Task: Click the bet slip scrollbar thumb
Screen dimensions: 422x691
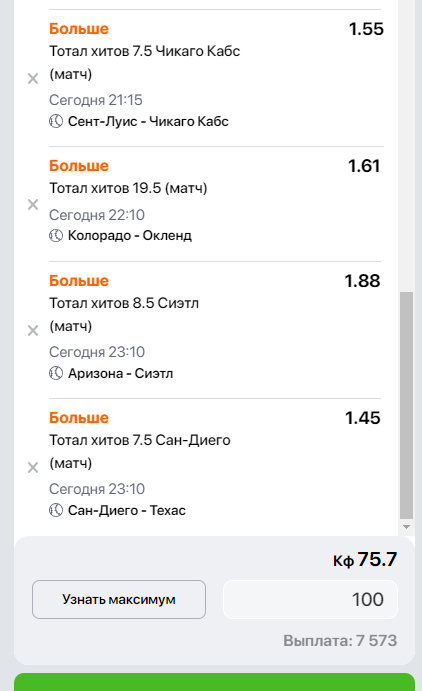Action: click(x=407, y=405)
